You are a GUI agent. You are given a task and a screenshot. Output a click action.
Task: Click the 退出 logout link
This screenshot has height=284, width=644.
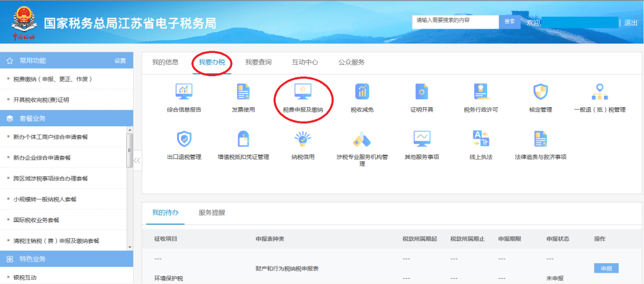coord(631,23)
